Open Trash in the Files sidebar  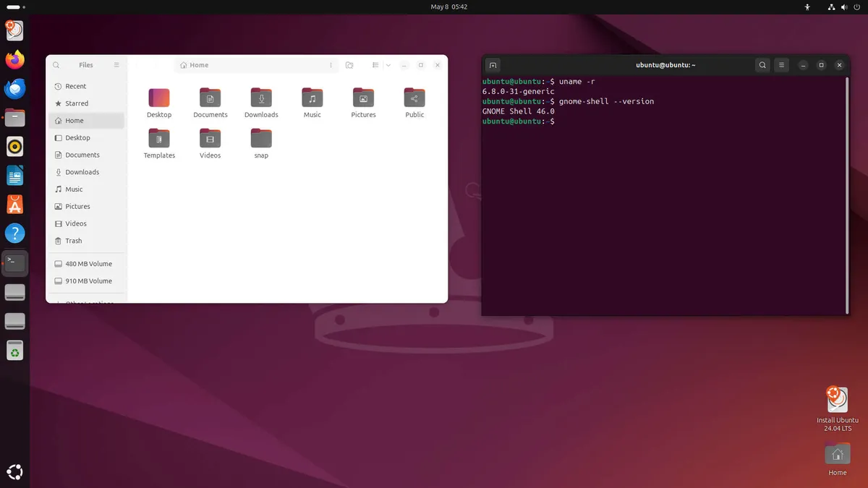pos(87,241)
